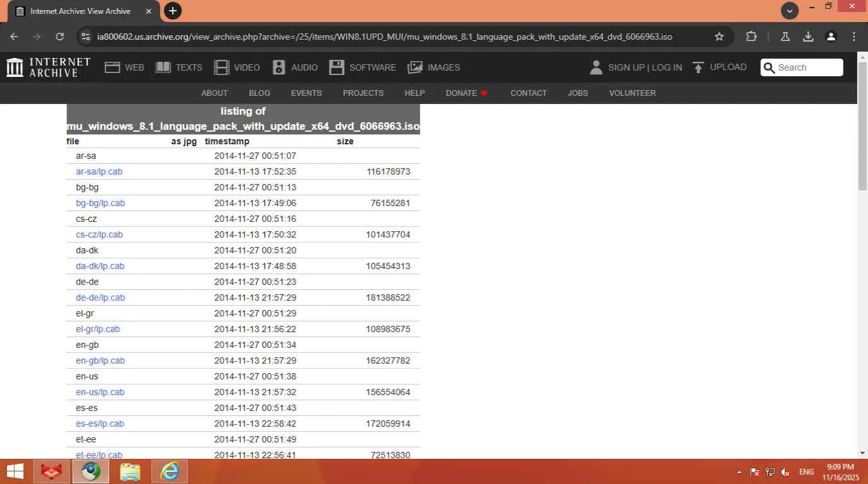Viewport: 868px width, 484px height.
Task: Open the DONATE menu item
Action: click(467, 93)
